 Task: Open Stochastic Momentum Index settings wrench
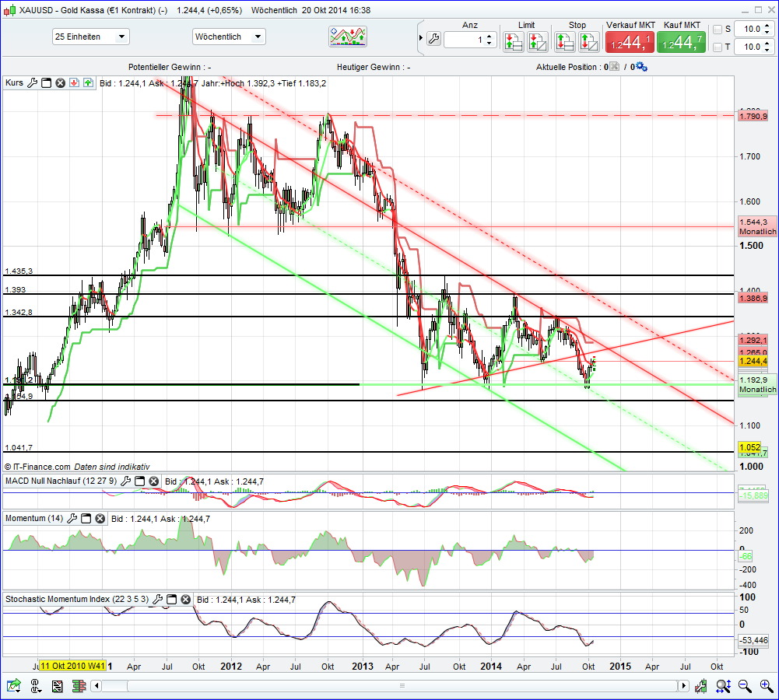(x=157, y=599)
